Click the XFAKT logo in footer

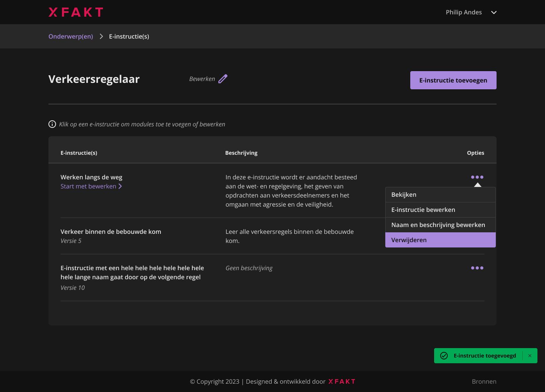click(x=342, y=381)
